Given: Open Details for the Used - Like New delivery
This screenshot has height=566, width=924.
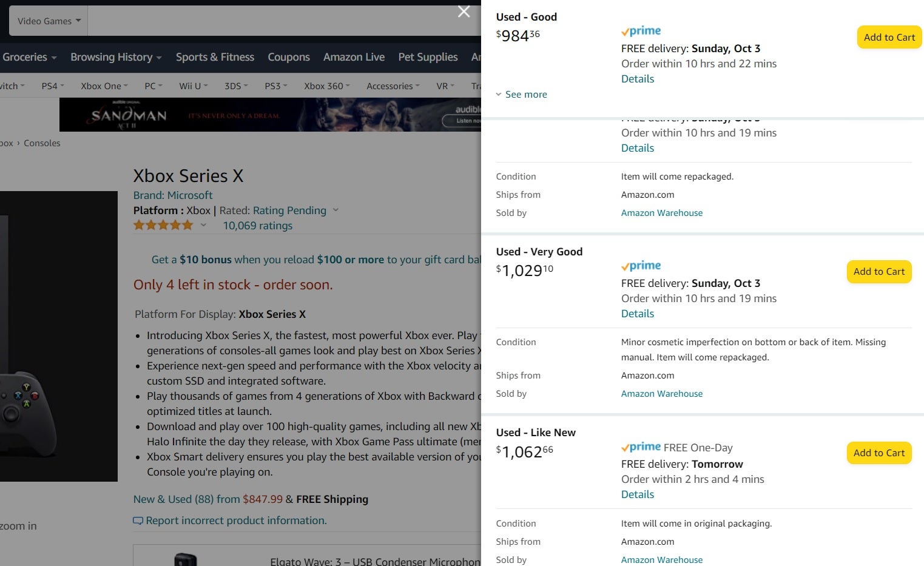Looking at the screenshot, I should [x=637, y=494].
